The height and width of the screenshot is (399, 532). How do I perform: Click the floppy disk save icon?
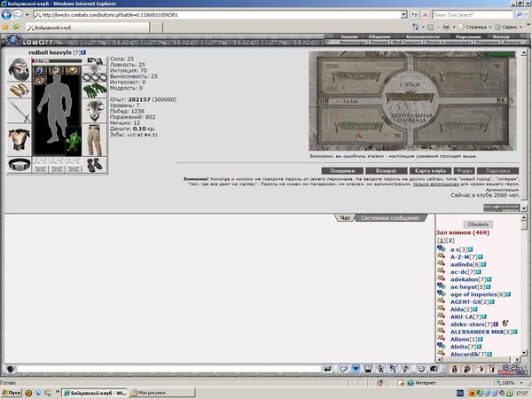point(368,369)
